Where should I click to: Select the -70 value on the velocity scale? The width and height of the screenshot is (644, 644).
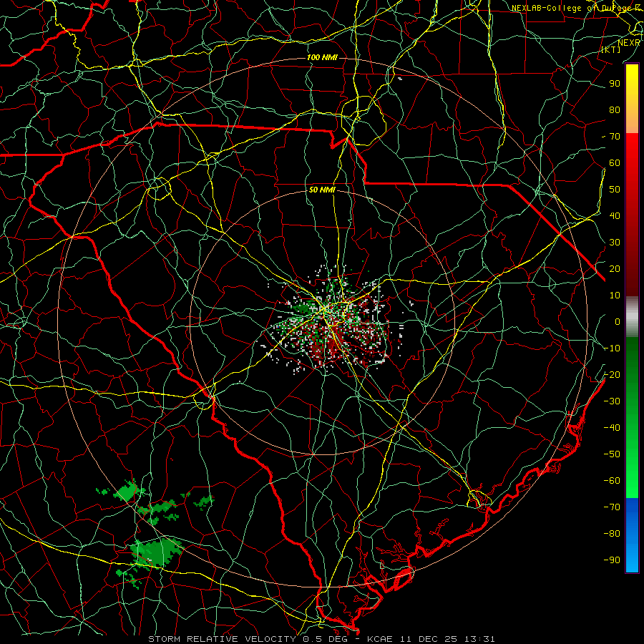pyautogui.click(x=612, y=507)
